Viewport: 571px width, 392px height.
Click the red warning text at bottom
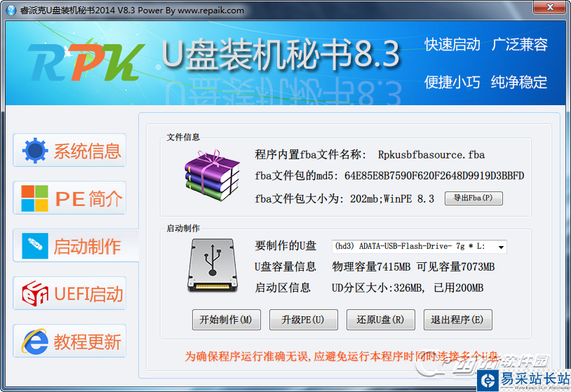(344, 356)
